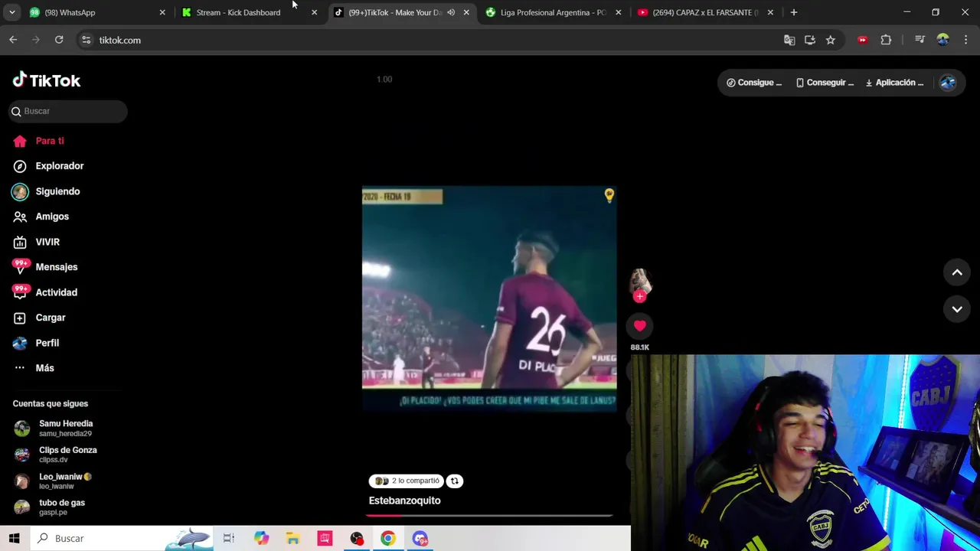Click the Windows taskbar Buscar search box

point(122,539)
